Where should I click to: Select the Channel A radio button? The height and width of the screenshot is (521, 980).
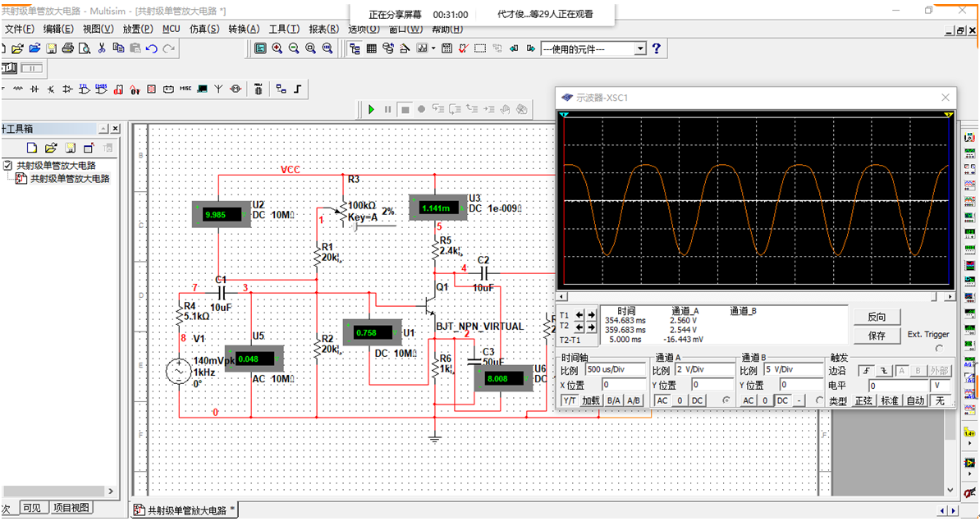725,400
